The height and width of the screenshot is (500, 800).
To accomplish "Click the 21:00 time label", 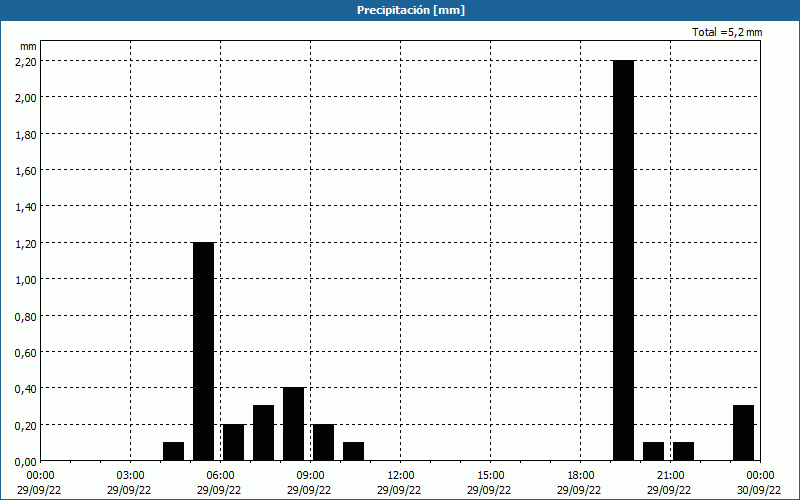I will 670,476.
